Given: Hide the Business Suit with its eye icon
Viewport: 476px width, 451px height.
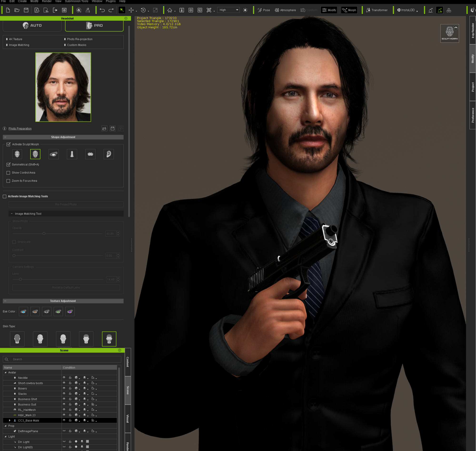Looking at the screenshot, I should [64, 404].
